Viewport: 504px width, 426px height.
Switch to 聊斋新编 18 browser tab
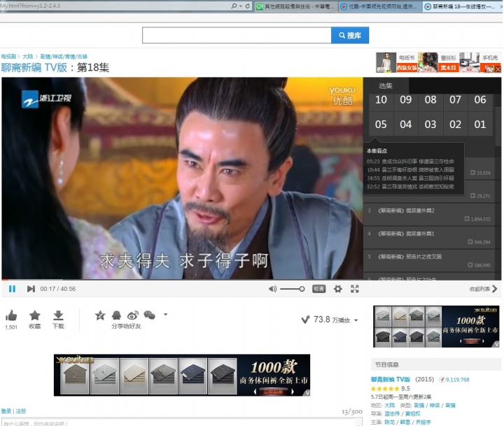click(x=461, y=6)
